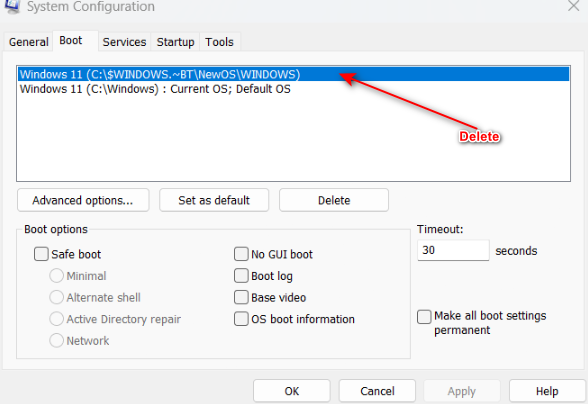Select the Windows 11 NewOS boot entry
Screen dimensions: 588x404
(294, 74)
